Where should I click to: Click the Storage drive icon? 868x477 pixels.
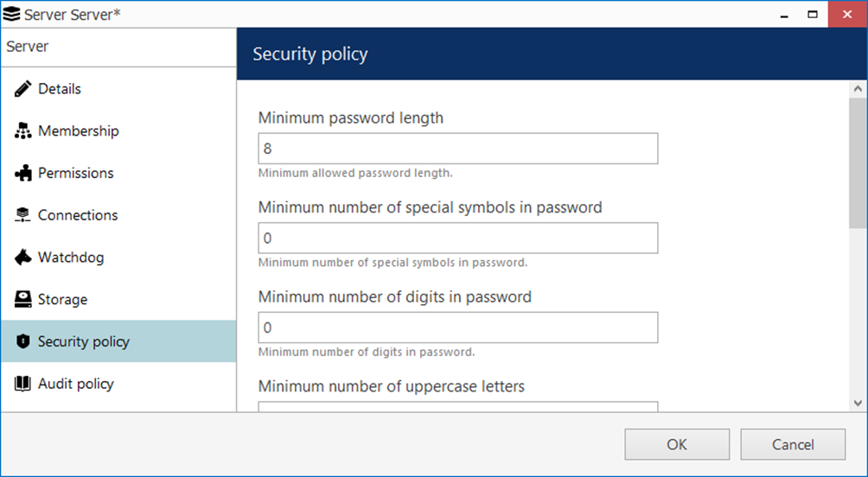click(x=23, y=300)
